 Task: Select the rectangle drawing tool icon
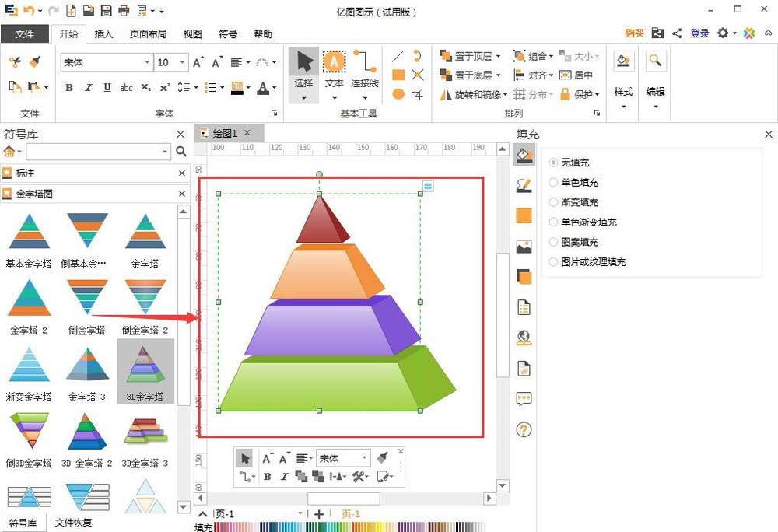click(x=398, y=75)
